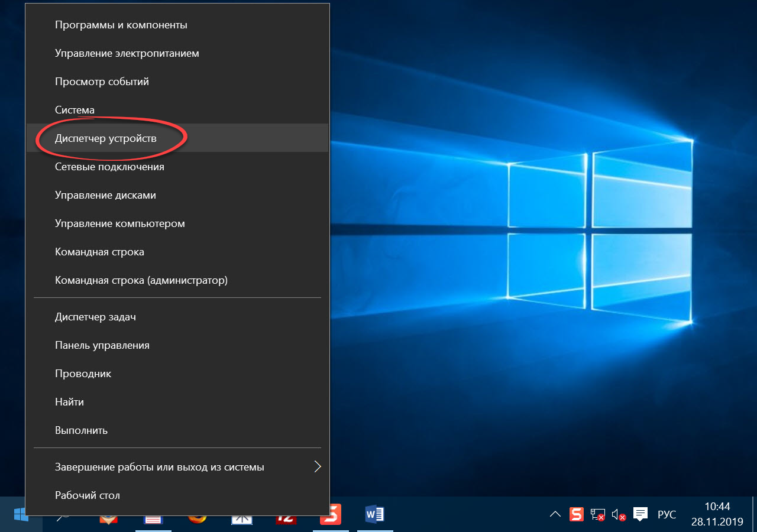The width and height of the screenshot is (757, 532).
Task: Open Панель управления
Action: pos(177,345)
